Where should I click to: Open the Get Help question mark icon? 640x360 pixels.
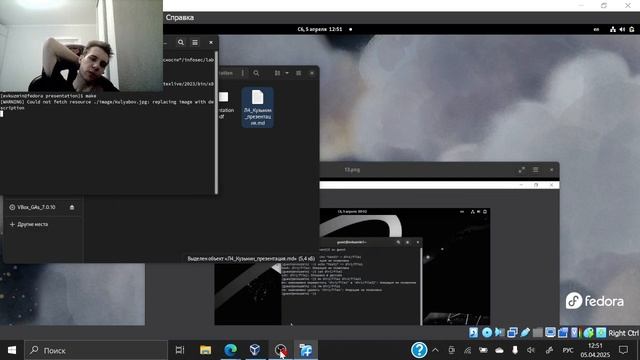[419, 350]
